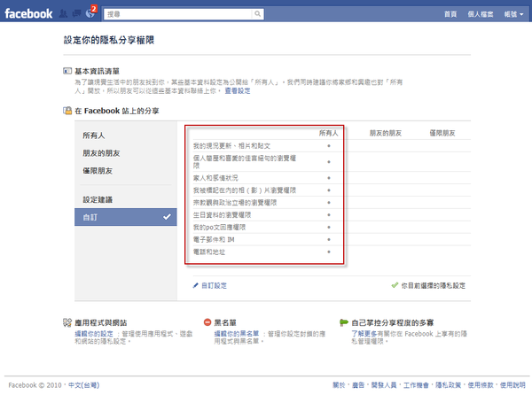
Task: Open 關於 footer link
Action: click(x=339, y=385)
